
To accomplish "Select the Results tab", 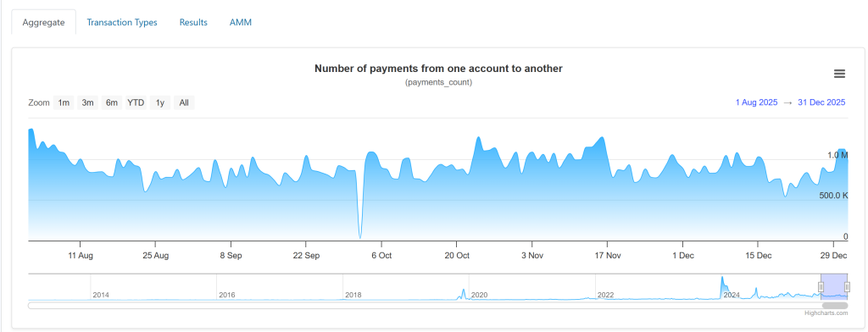I will tap(193, 22).
